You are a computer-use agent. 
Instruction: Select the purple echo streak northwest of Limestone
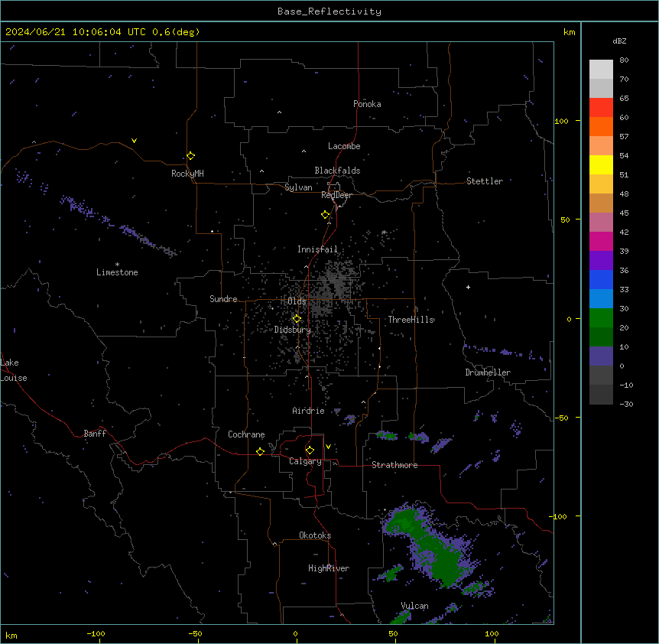tap(118, 226)
